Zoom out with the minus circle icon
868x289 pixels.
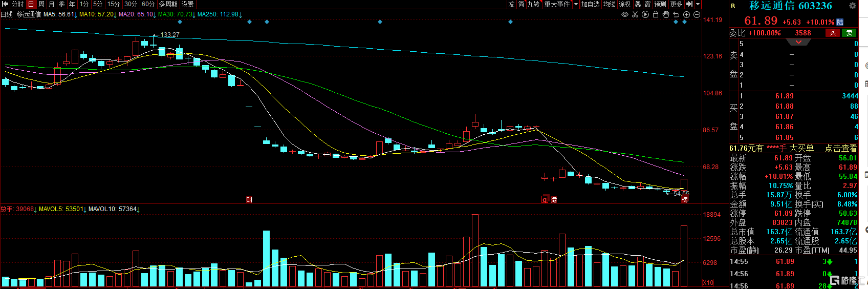click(x=697, y=14)
